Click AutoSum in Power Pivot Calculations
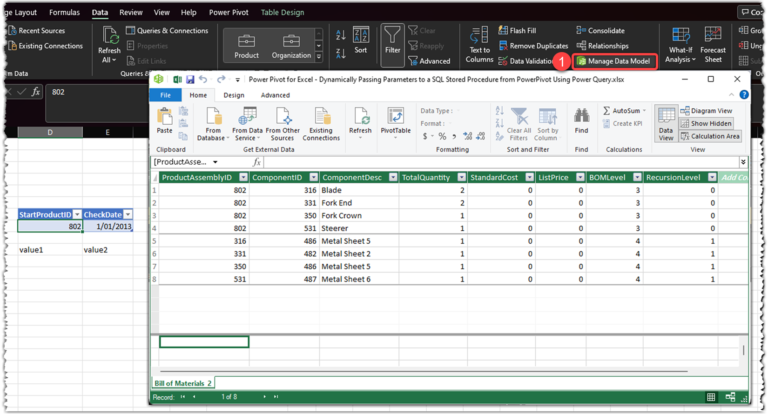Viewport: 768px width, 414px height. point(624,111)
